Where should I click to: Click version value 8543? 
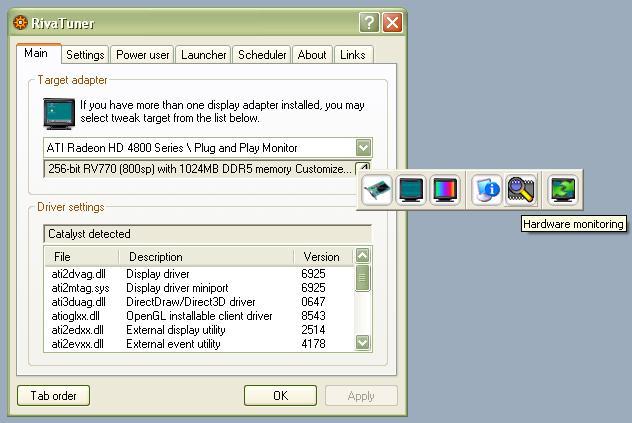313,316
